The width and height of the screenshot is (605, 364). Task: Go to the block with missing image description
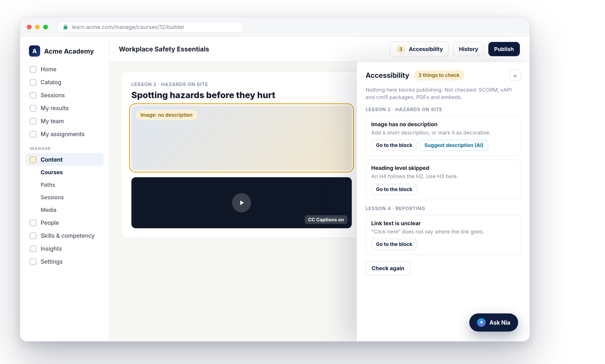coord(394,145)
